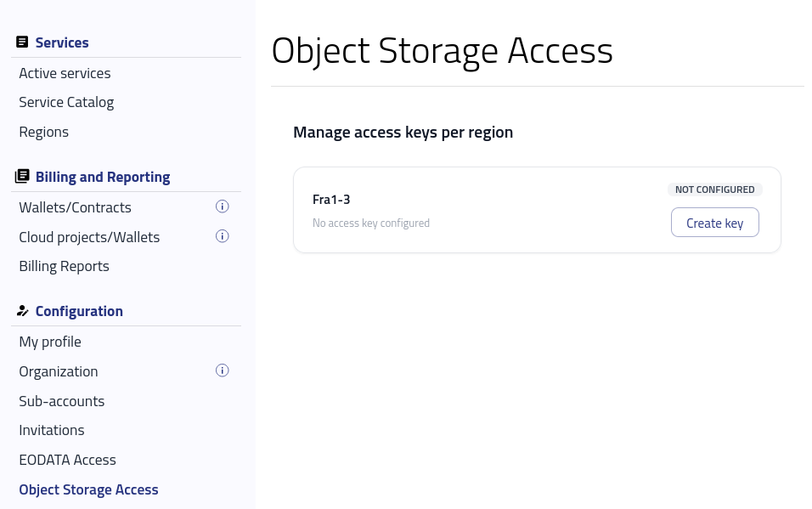Click the Services section icon

[x=22, y=42]
